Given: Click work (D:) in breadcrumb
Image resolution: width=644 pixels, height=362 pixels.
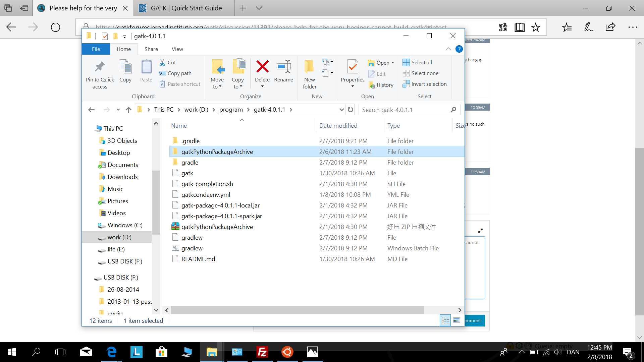Looking at the screenshot, I should coord(196,110).
